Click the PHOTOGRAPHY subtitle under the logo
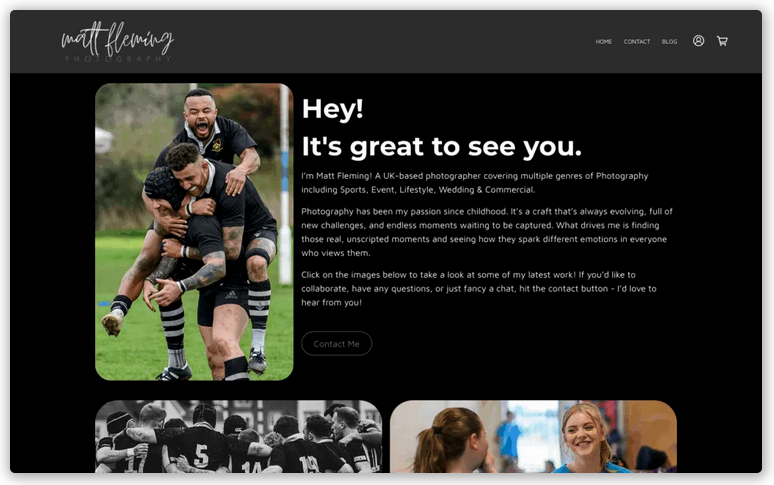774x485 pixels. tap(118, 59)
